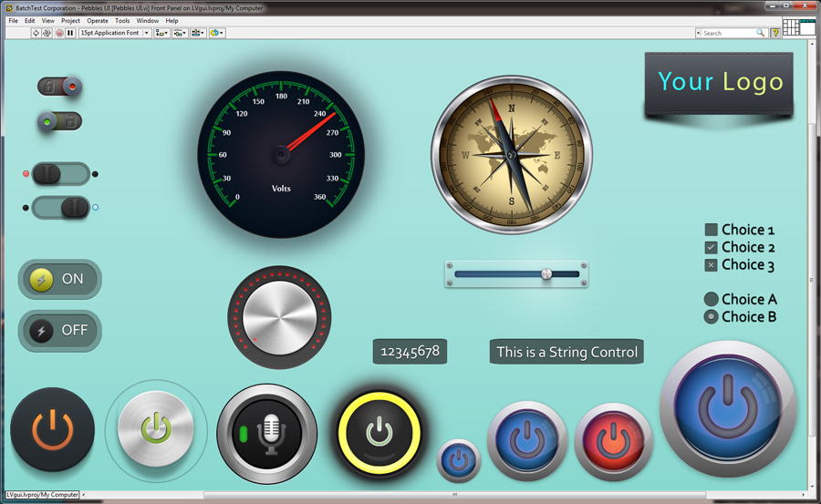
Task: Open the Edit menu
Action: [30, 21]
